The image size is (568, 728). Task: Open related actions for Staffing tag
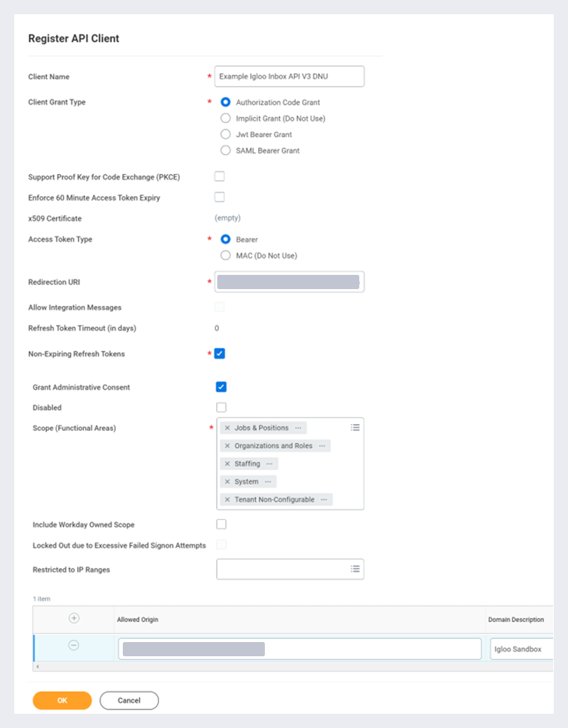coord(270,464)
